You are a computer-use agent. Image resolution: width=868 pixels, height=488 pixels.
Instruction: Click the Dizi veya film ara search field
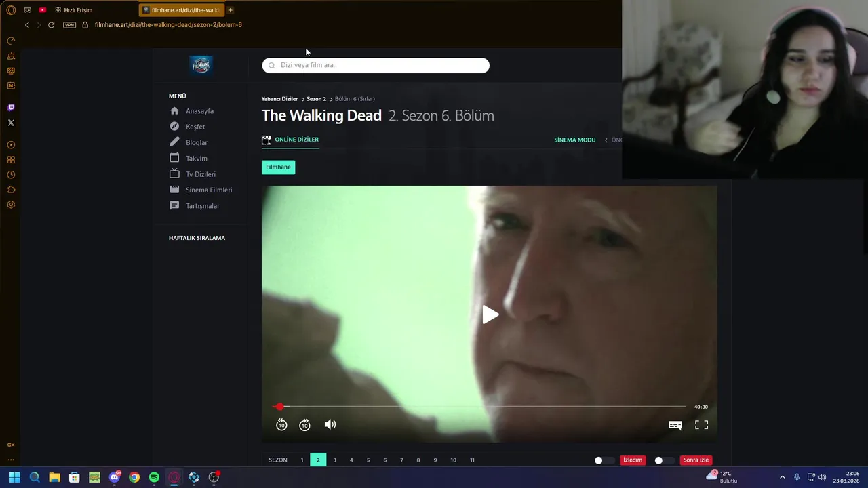376,65
